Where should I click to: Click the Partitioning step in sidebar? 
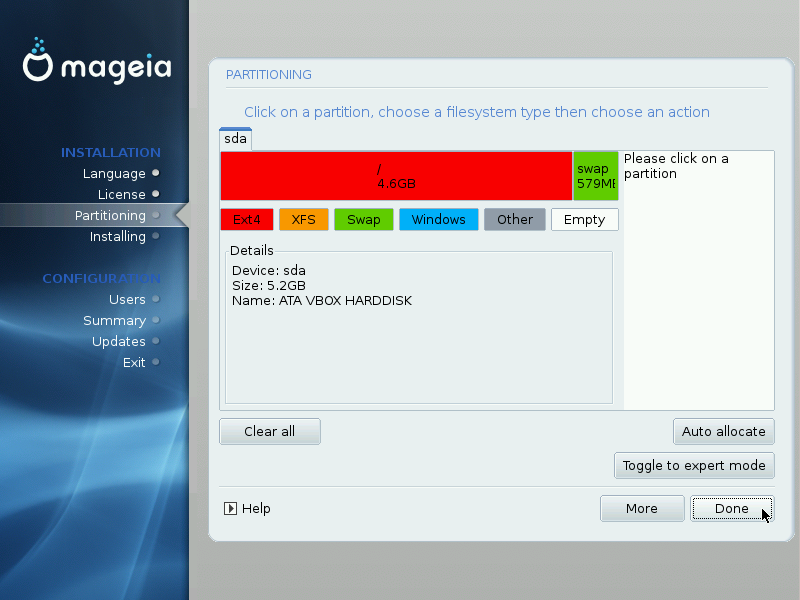pos(110,215)
